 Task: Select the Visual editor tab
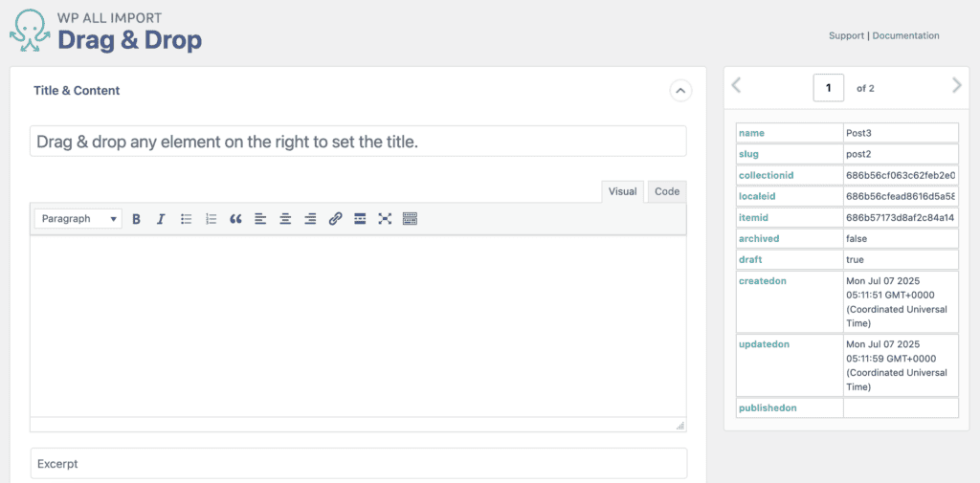(x=622, y=192)
